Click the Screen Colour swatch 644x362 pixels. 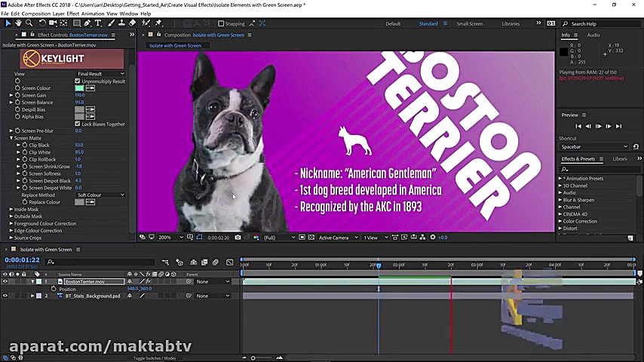(79, 88)
